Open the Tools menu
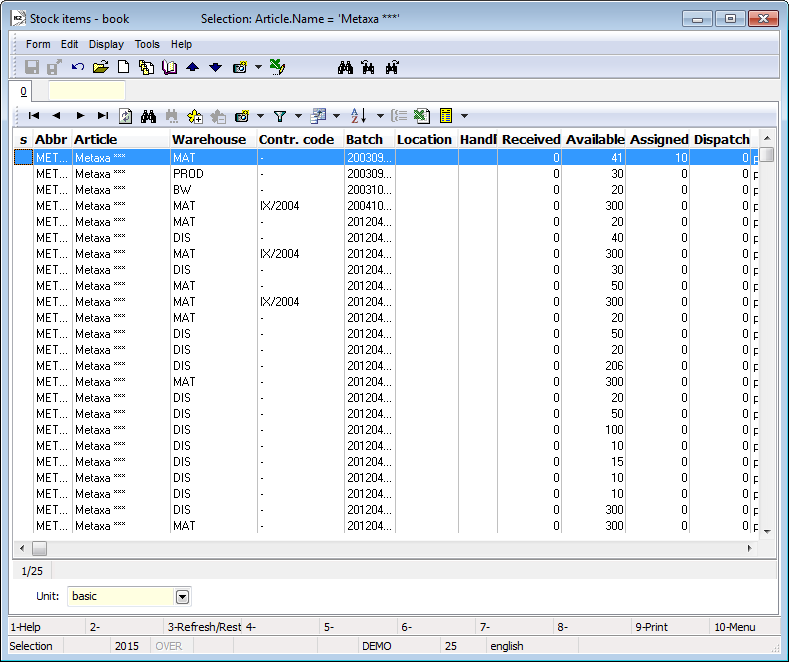789x662 pixels. tap(147, 44)
